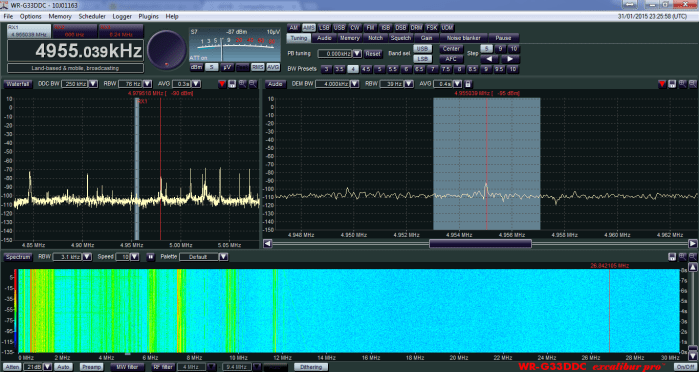The height and width of the screenshot is (372, 699).
Task: Open the PB tuning 0.000kHz dropdown
Action: pos(357,54)
